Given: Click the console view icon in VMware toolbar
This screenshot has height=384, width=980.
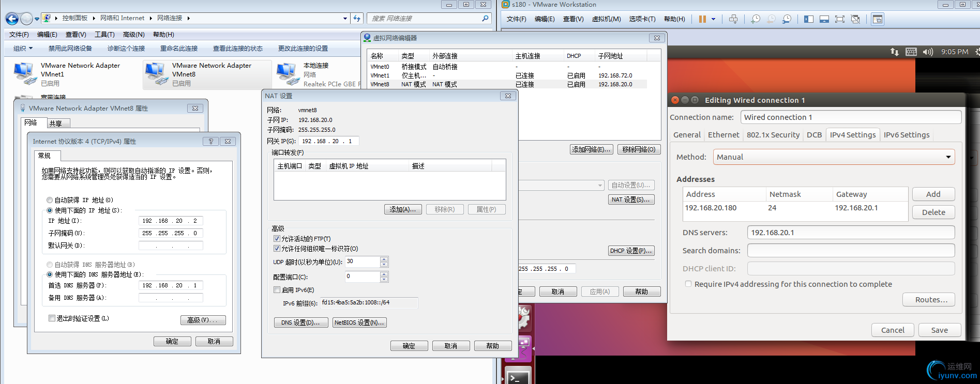Looking at the screenshot, I should 878,19.
